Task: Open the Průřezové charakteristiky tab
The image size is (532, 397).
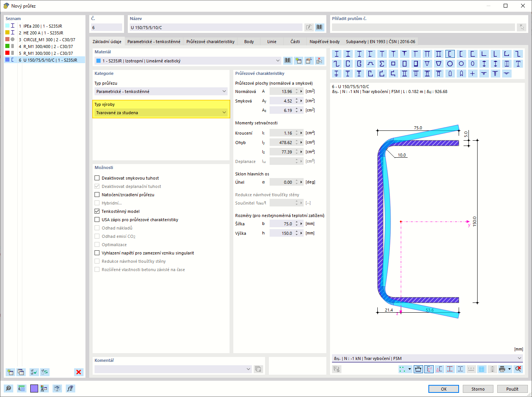Action: (211, 42)
